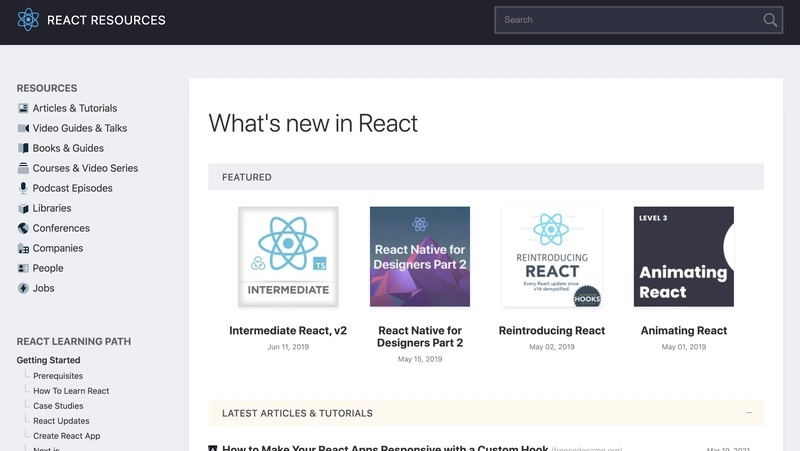Click Reintroducing React title link
The image size is (800, 451).
tap(552, 331)
